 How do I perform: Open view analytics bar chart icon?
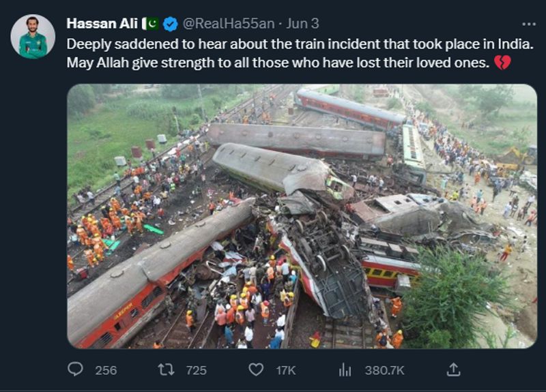click(x=345, y=370)
